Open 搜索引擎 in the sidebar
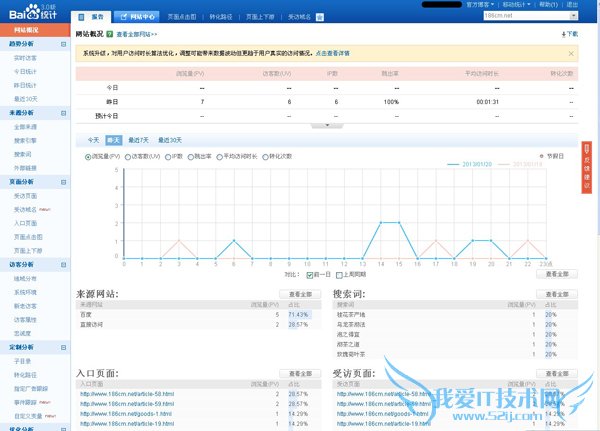 [x=25, y=141]
